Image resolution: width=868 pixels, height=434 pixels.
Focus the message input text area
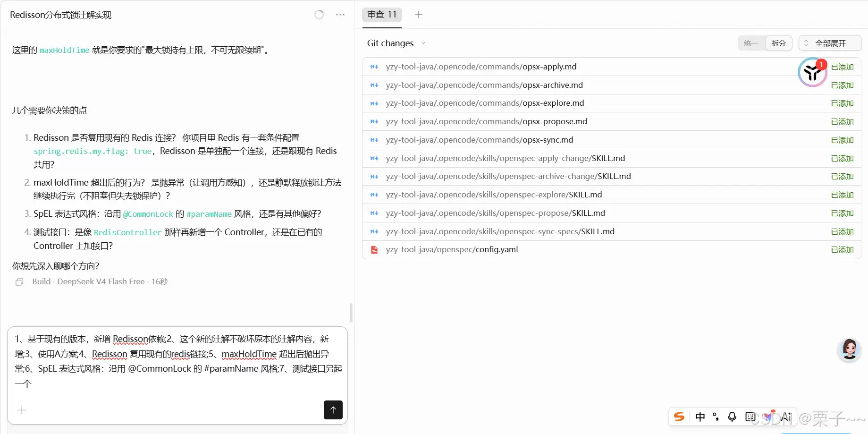178,361
